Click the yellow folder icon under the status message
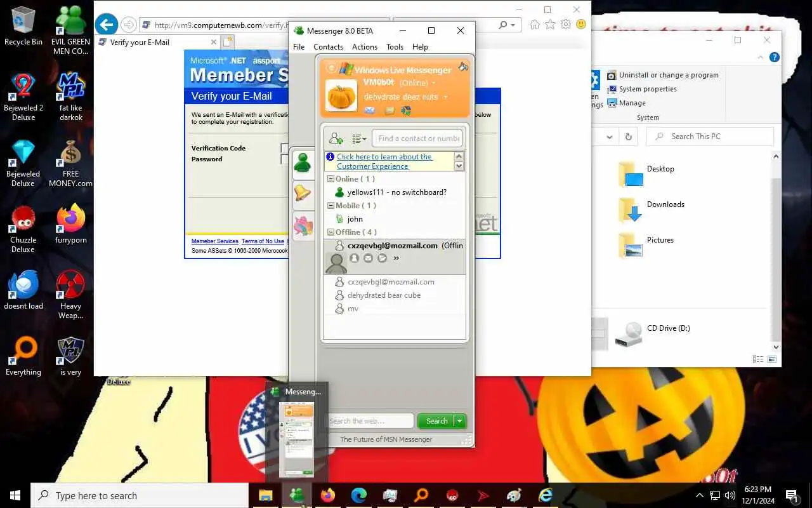Screen dimensions: 812x508 point(390,110)
